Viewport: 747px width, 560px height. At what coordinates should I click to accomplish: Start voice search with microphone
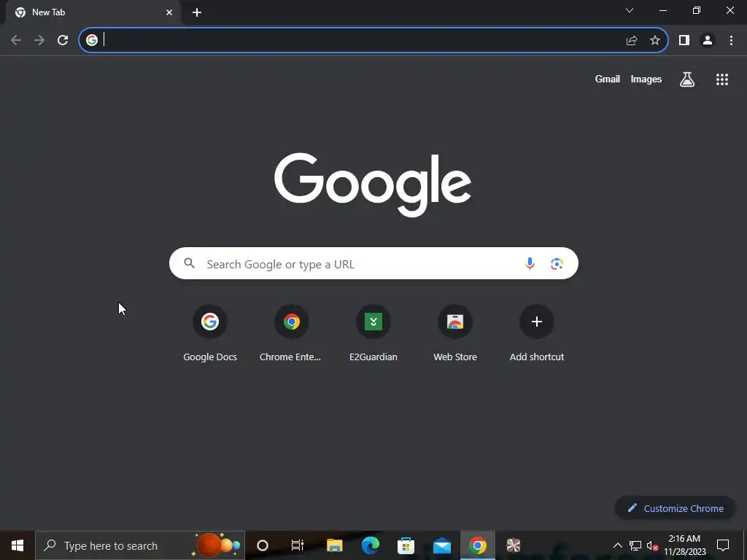(x=530, y=263)
